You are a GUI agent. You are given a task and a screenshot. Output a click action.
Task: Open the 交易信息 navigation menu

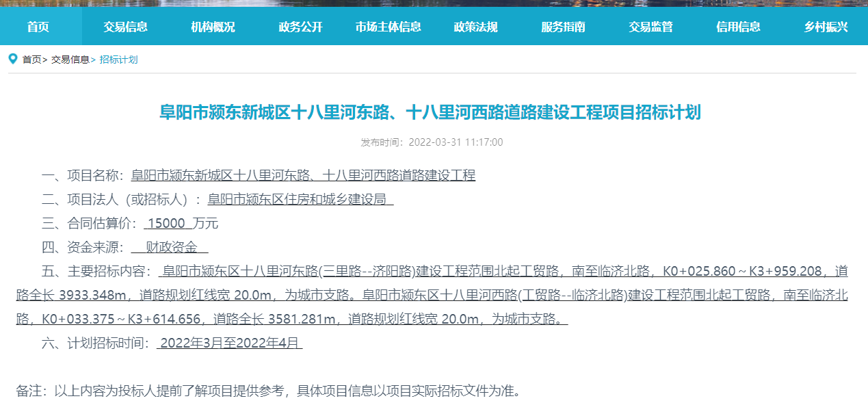click(x=125, y=27)
